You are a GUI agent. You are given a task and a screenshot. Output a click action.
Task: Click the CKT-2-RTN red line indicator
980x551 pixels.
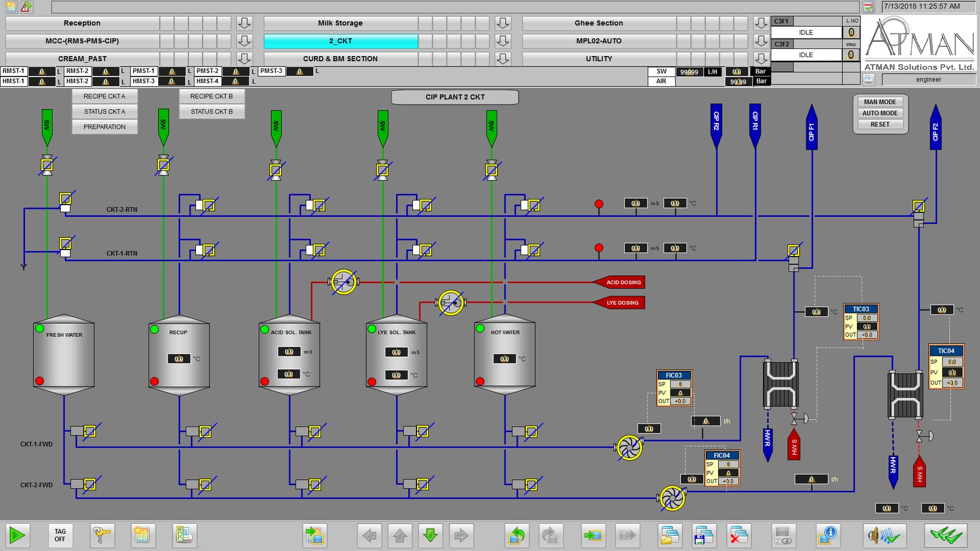599,203
